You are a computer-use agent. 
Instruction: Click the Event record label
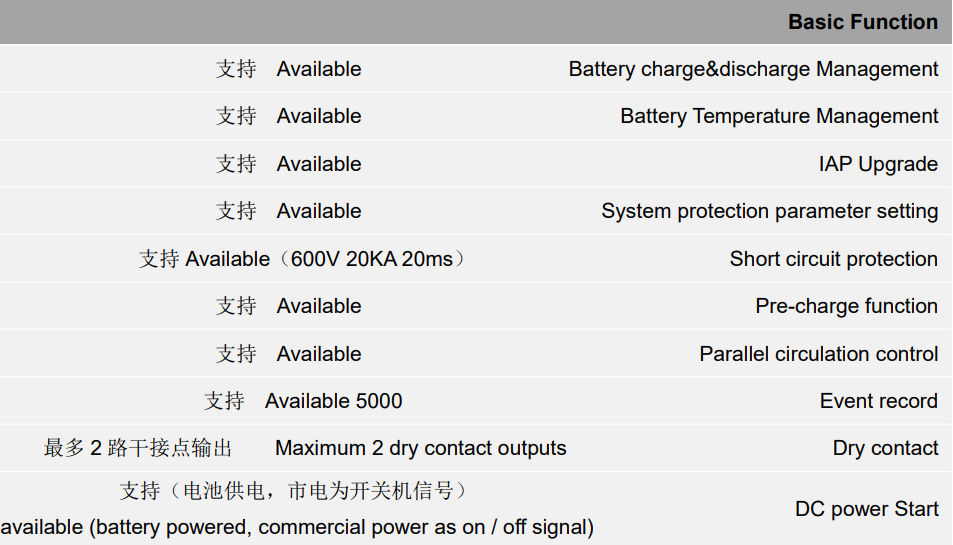point(879,401)
